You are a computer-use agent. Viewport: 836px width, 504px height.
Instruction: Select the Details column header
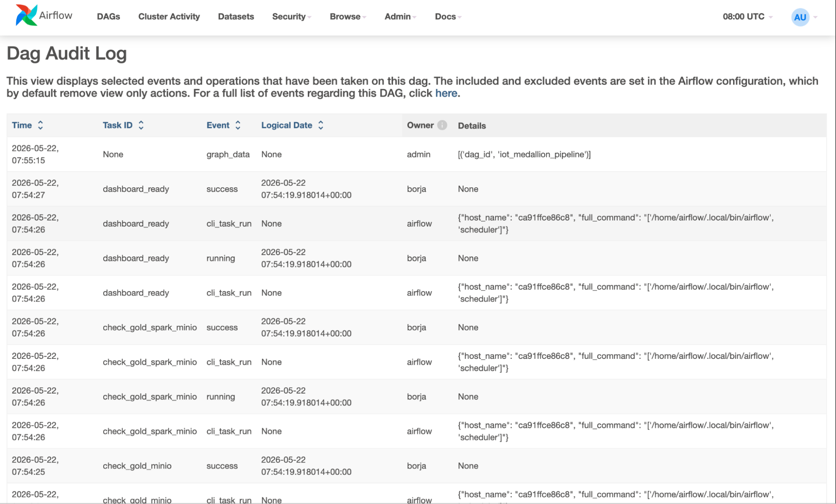472,125
